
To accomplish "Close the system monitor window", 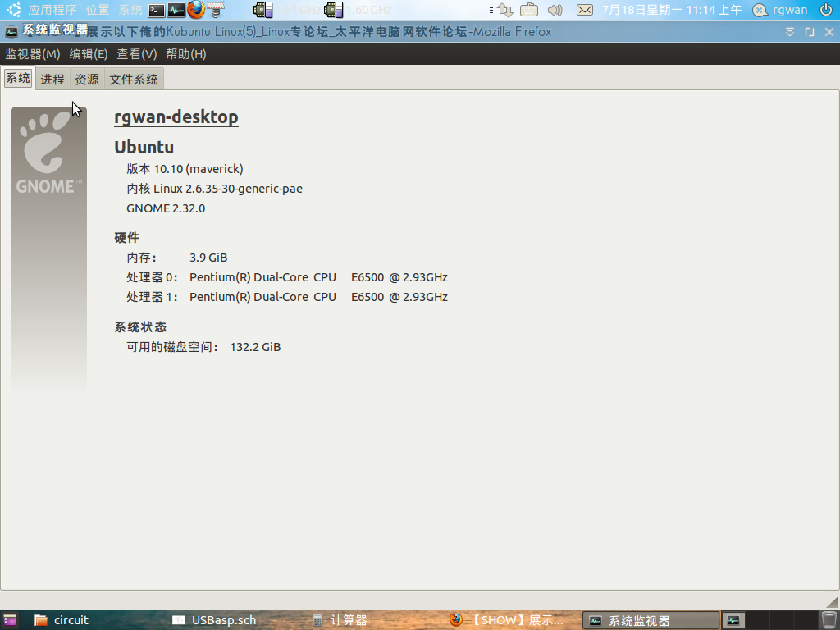I will pos(829,32).
